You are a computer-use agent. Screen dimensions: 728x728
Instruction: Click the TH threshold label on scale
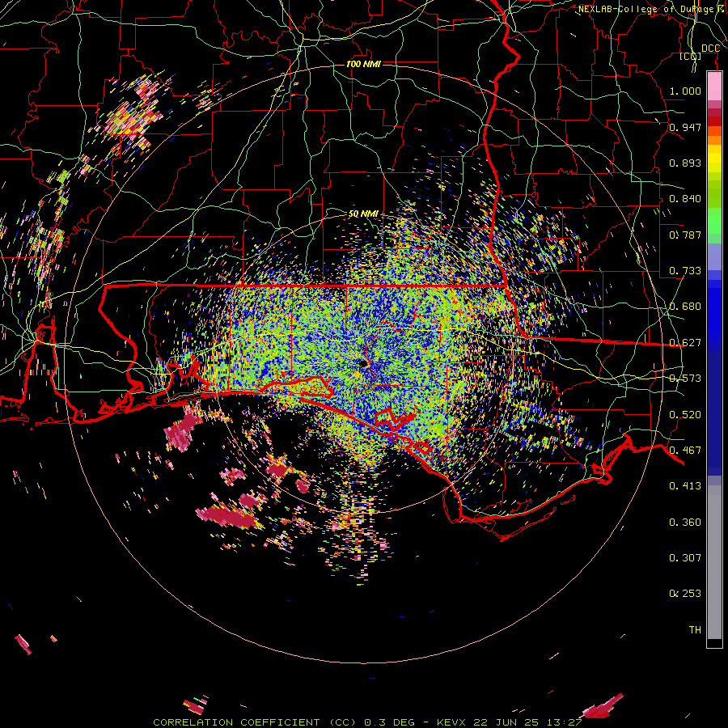[x=695, y=630]
